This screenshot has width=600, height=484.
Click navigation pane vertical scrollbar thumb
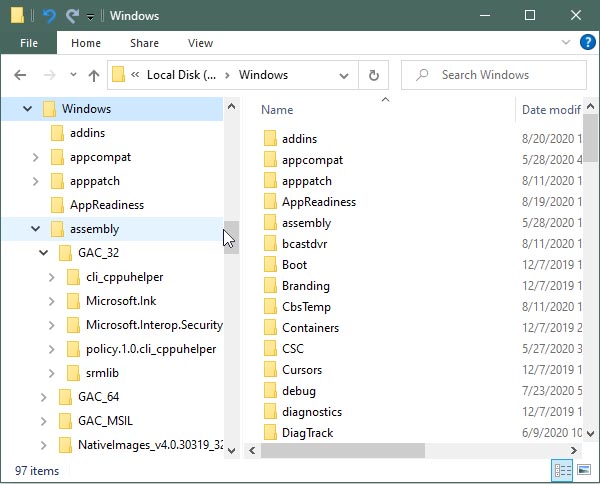[231, 237]
